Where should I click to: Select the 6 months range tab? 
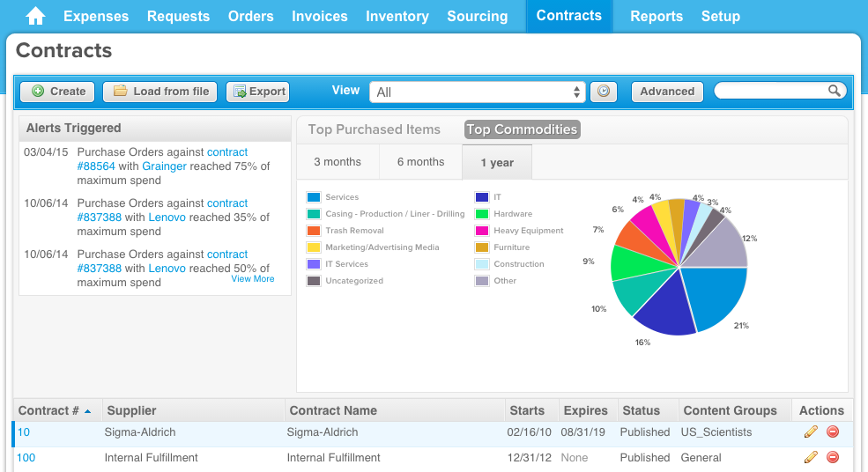click(420, 162)
